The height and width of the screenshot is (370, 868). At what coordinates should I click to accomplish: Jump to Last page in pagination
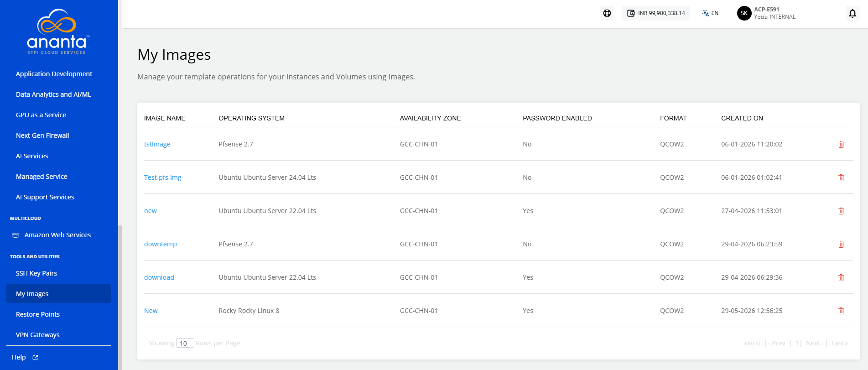tap(839, 343)
